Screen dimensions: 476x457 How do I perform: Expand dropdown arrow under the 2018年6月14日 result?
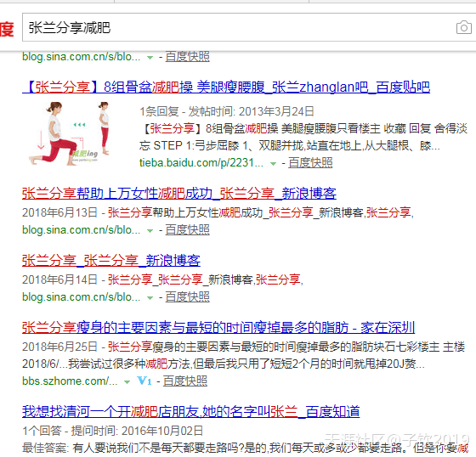[x=150, y=298]
